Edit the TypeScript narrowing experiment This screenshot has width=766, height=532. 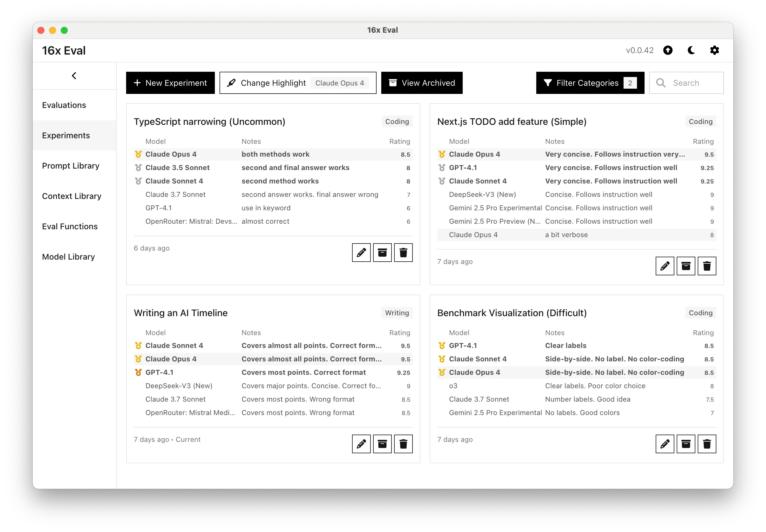(x=361, y=253)
